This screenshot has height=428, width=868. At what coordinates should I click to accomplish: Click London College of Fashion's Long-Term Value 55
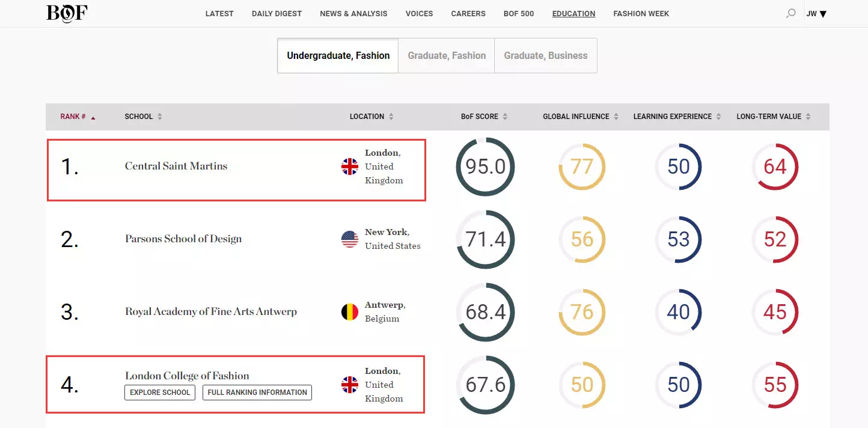point(775,385)
